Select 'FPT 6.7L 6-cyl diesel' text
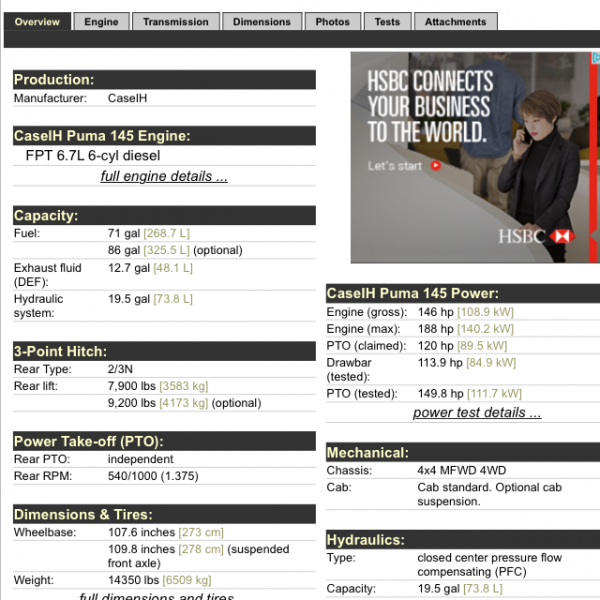600x600 pixels. pyautogui.click(x=93, y=155)
